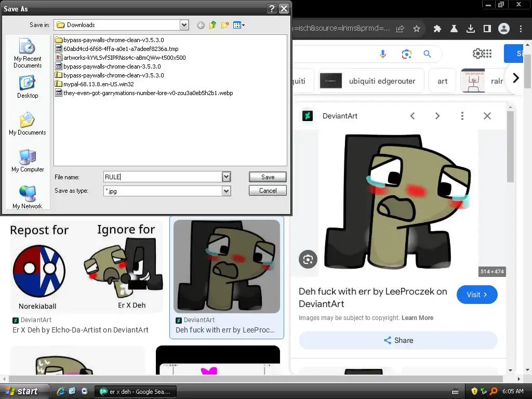This screenshot has width=532, height=399.
Task: Open My Network in the places bar
Action: [x=28, y=197]
